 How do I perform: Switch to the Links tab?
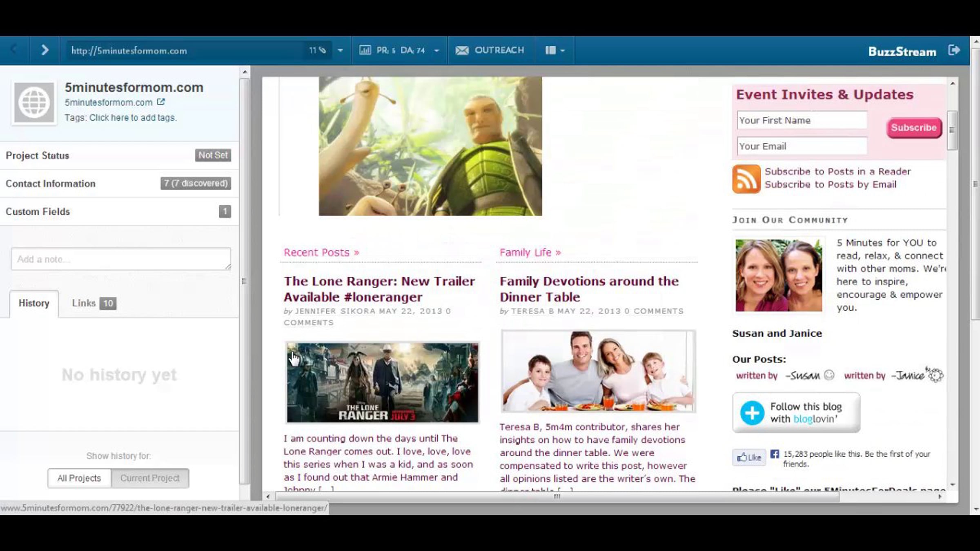tap(94, 303)
